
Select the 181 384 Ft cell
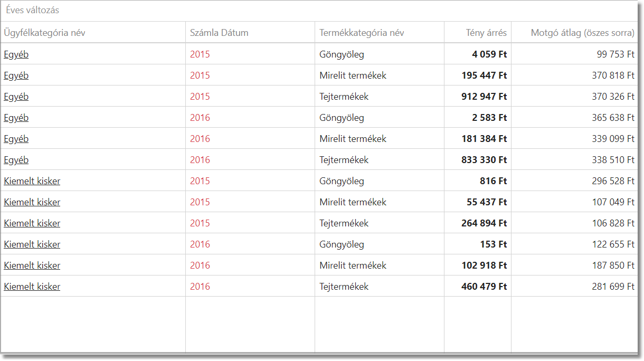tap(484, 139)
